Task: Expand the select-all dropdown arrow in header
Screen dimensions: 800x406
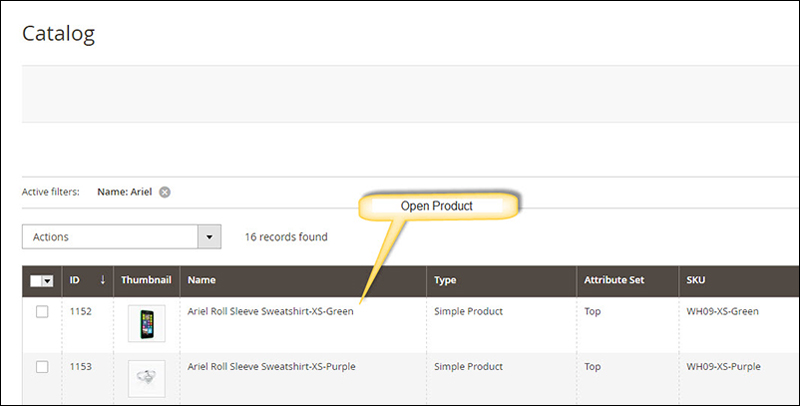Action: point(47,281)
